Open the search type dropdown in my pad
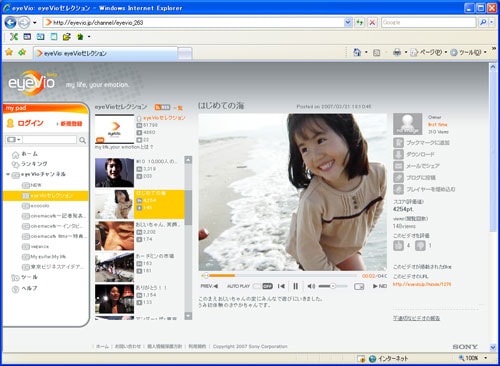Screen dimensions: 500x366 pyautogui.click(x=14, y=140)
